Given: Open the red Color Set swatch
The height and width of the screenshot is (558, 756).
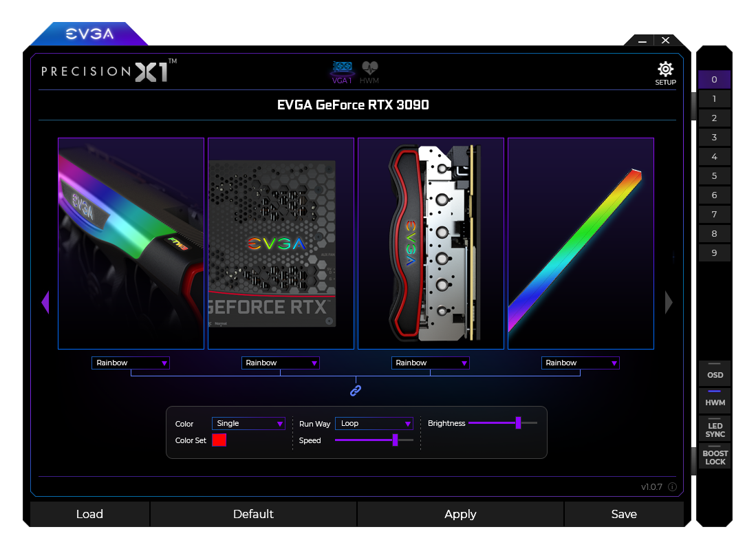Looking at the screenshot, I should 219,440.
